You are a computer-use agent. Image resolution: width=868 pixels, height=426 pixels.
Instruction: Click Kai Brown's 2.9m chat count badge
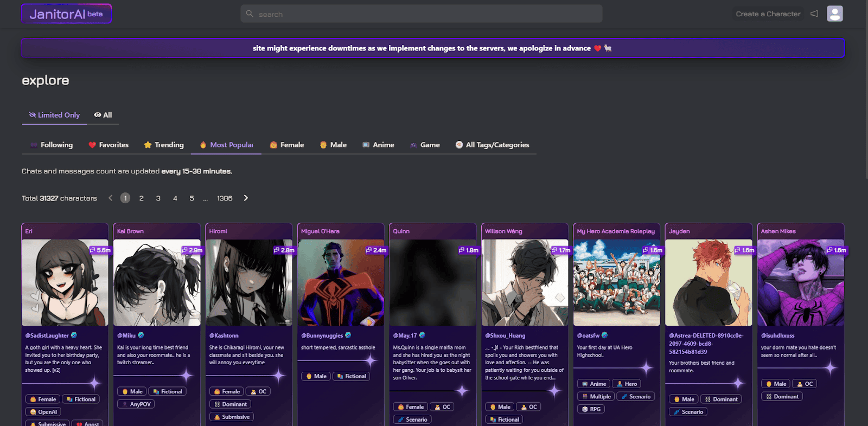coord(192,250)
